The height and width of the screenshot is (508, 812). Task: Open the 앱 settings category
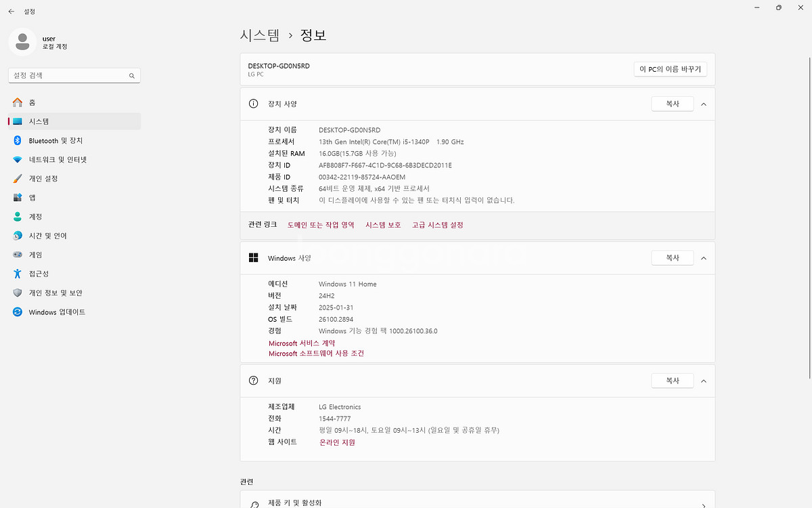click(x=74, y=198)
